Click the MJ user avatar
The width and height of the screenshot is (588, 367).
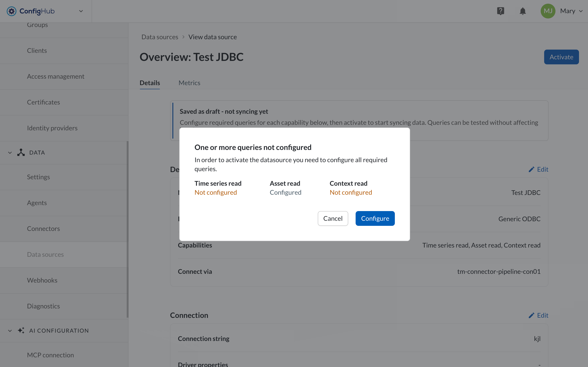548,11
